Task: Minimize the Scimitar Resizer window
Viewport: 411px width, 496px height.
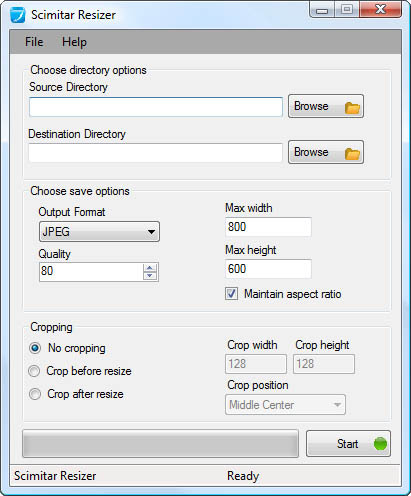Action: click(322, 10)
